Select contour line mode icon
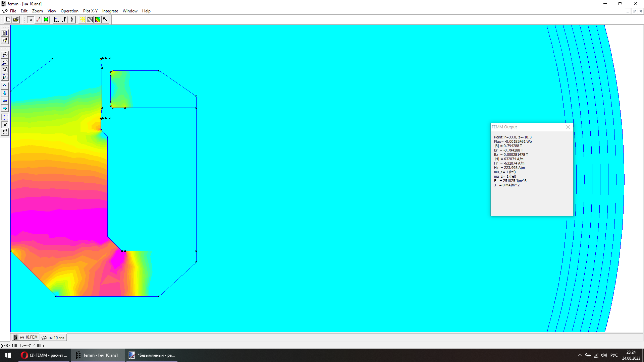Image resolution: width=644 pixels, height=362 pixels. tap(38, 20)
